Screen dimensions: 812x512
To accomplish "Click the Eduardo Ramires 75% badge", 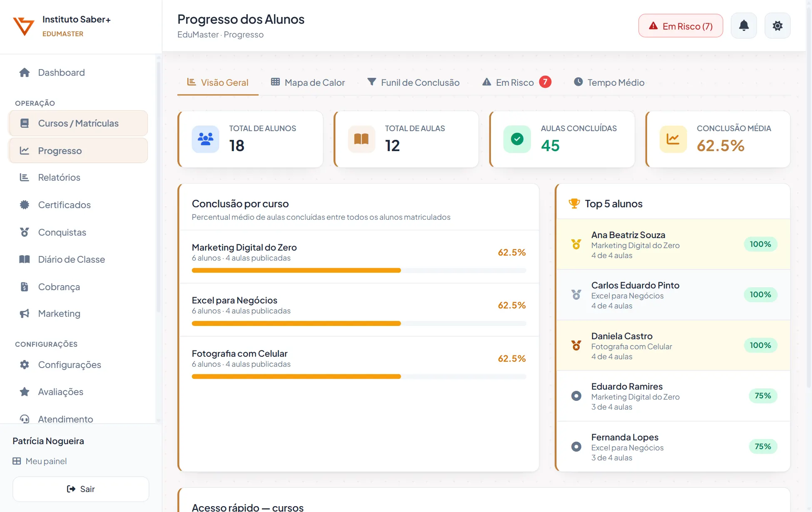I will [763, 396].
